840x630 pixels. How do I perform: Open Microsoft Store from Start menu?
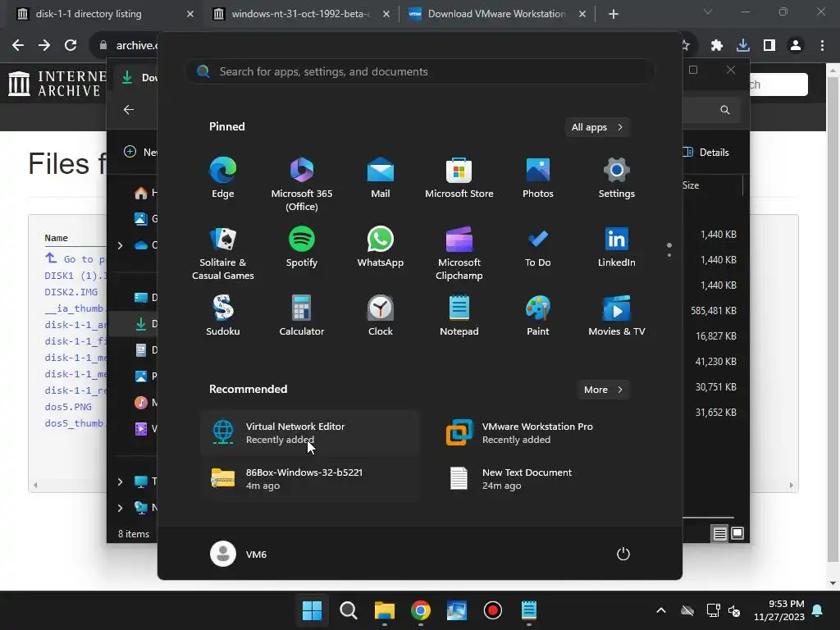point(459,178)
